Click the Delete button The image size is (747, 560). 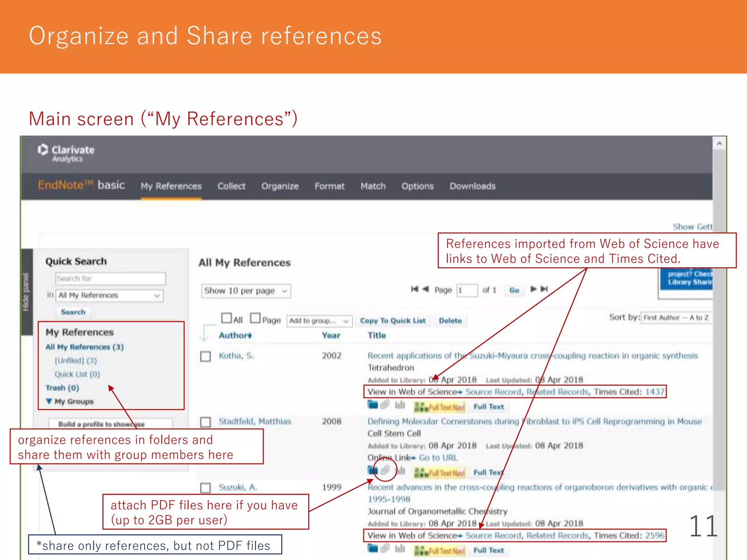click(450, 321)
